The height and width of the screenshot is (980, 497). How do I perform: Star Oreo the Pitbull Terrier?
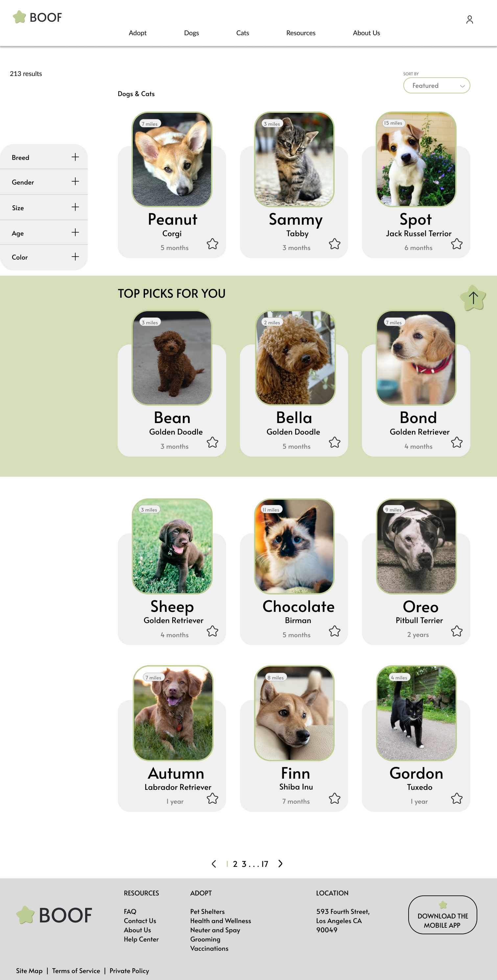click(457, 631)
